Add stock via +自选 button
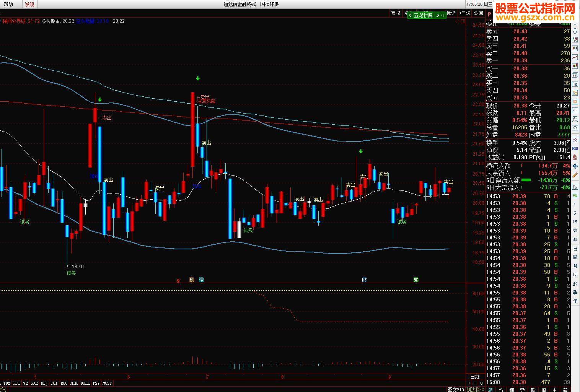The width and height of the screenshot is (580, 392). point(465,13)
